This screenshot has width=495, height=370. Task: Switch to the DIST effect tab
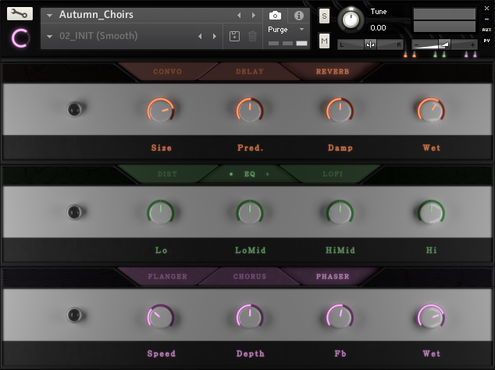tap(167, 174)
